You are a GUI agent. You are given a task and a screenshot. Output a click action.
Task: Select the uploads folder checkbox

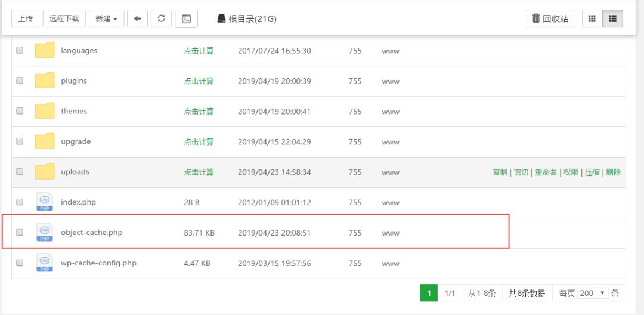pyautogui.click(x=20, y=172)
